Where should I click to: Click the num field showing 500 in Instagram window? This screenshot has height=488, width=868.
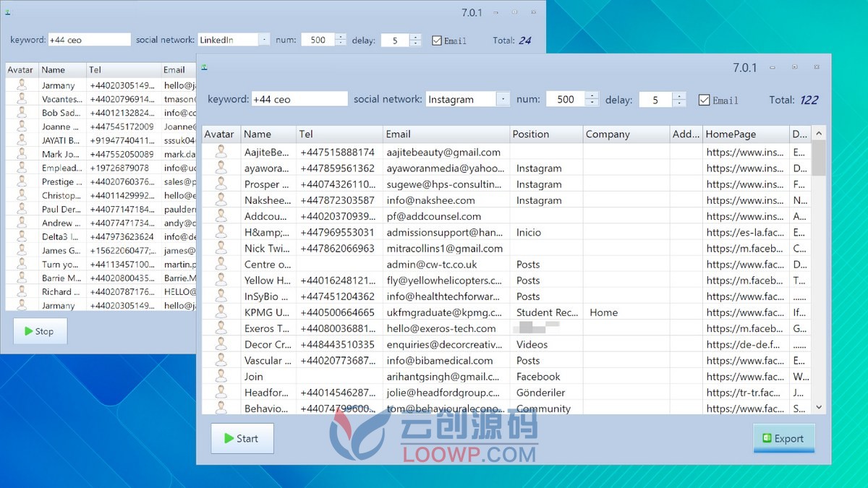click(x=566, y=99)
